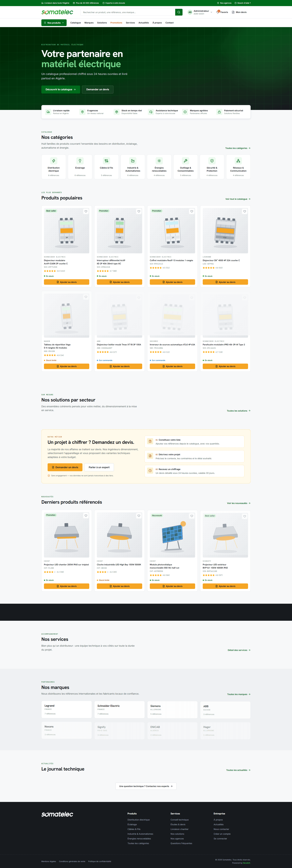Click Recevez un chiffrage clock icon
Screen dimensions: 292x868
pyautogui.click(x=150, y=471)
